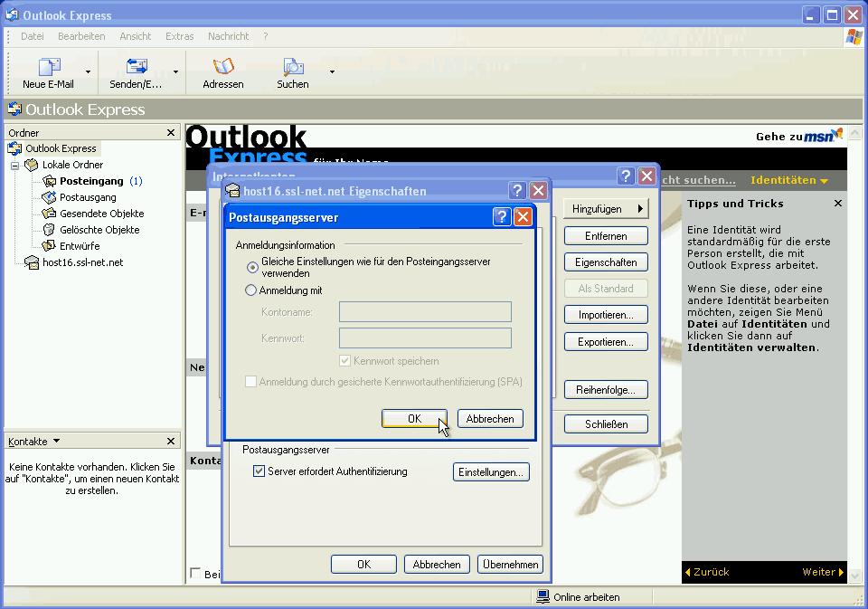This screenshot has height=609, width=868.
Task: Uncheck Server erfordert Authentifizierung
Action: 259,471
